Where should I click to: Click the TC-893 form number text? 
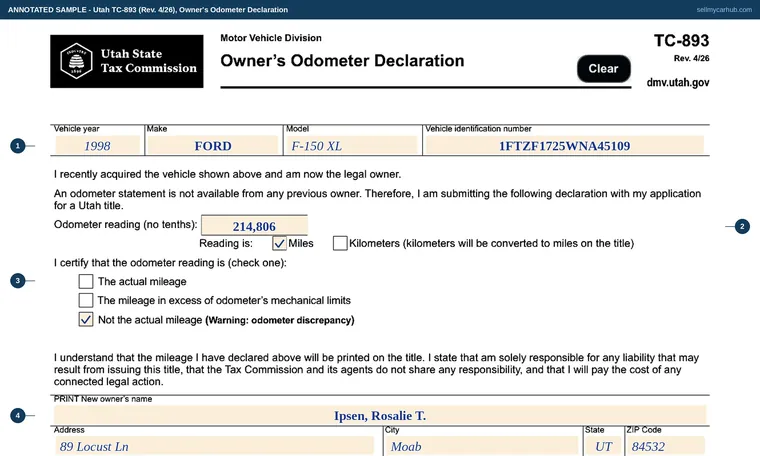pos(681,41)
